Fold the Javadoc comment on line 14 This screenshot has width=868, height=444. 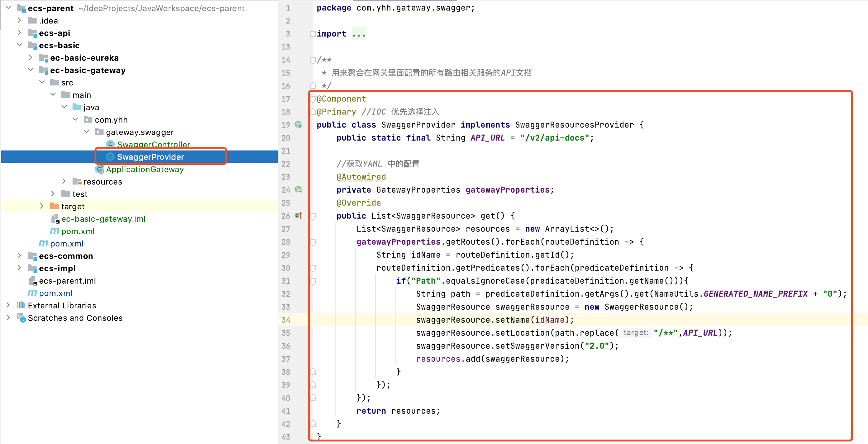pyautogui.click(x=313, y=60)
